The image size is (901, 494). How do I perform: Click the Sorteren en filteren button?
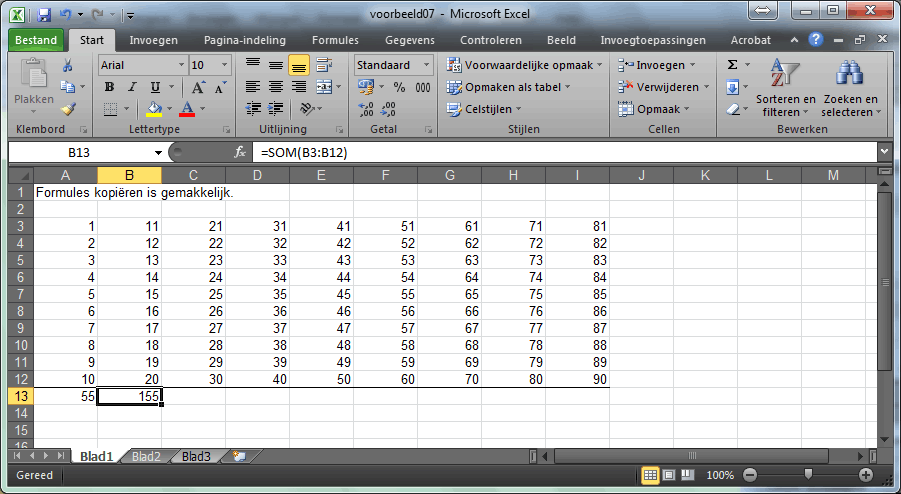785,90
